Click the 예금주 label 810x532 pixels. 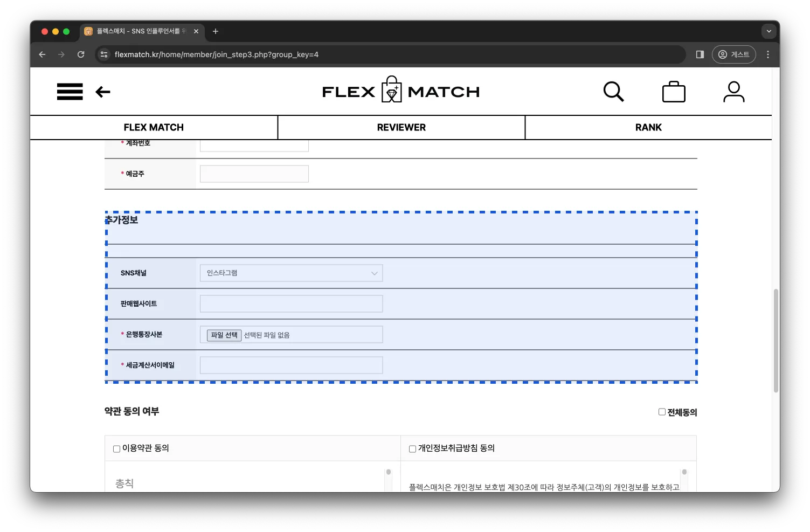coord(135,174)
